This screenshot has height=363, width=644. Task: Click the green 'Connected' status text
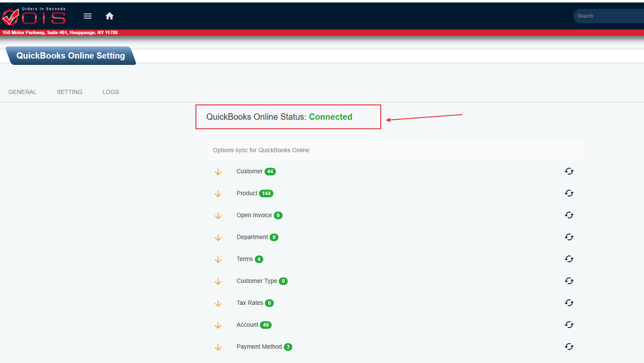click(331, 117)
